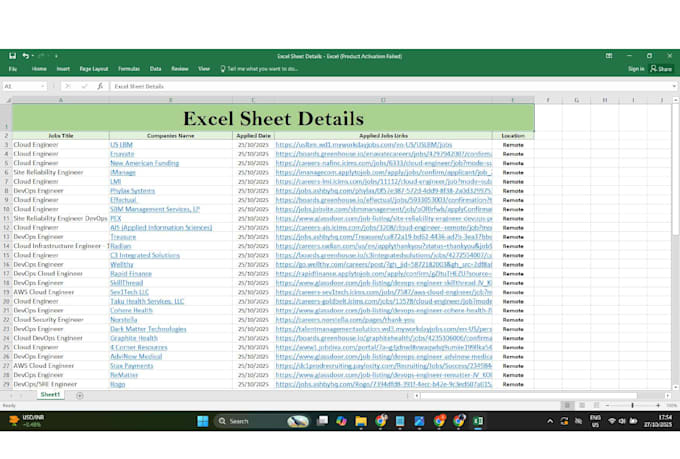Open Customize Quick Access Toolbar dropdown
This screenshot has width=680, height=459.
[x=56, y=56]
